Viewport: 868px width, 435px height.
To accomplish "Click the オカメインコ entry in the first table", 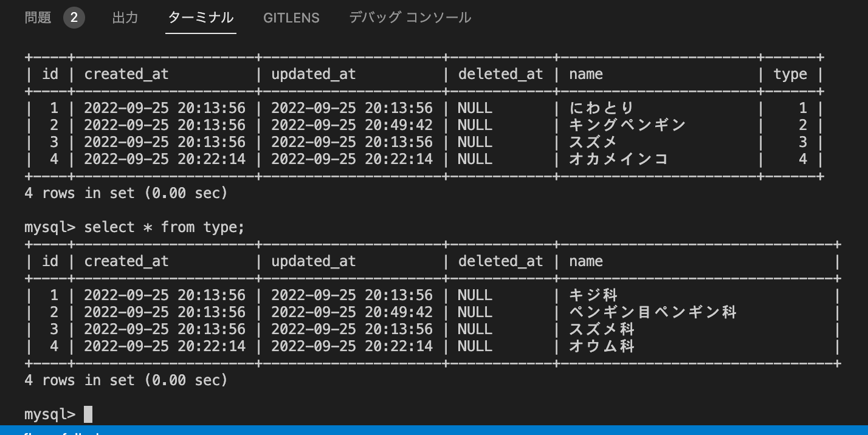I will click(x=615, y=159).
